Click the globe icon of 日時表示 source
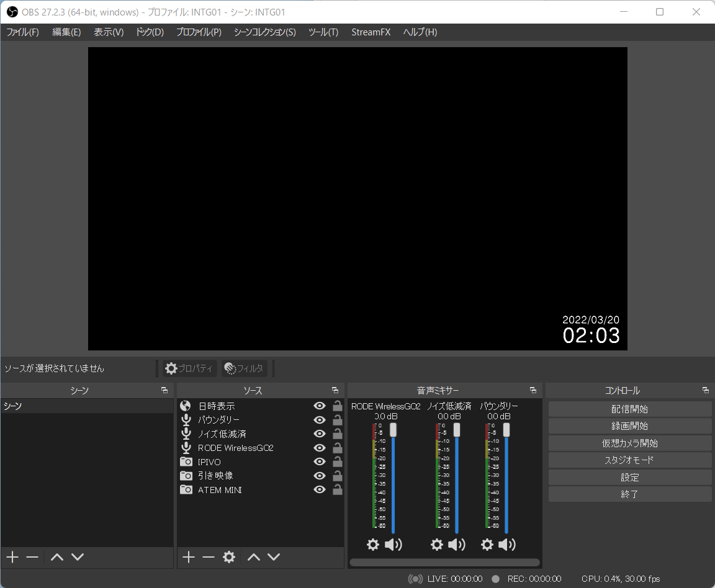 185,406
